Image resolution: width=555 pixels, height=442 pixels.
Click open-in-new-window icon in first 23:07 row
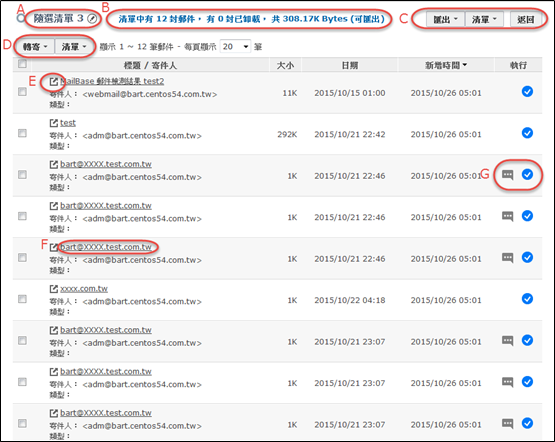[53, 330]
